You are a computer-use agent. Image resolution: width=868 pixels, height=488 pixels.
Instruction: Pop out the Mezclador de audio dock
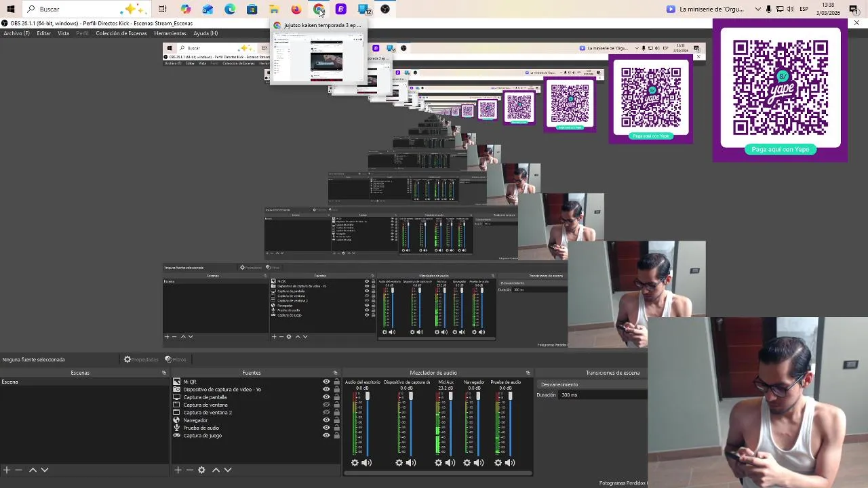528,373
